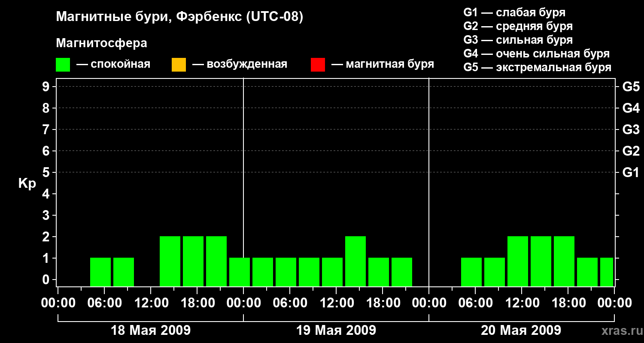The image size is (644, 343).
Task: Click the 'G1' label on right axis
Action: point(631,172)
